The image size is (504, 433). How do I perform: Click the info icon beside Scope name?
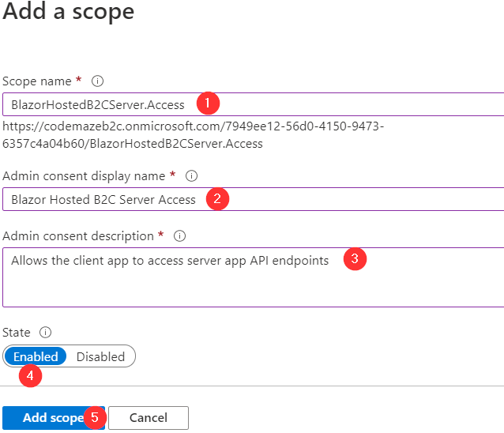98,81
